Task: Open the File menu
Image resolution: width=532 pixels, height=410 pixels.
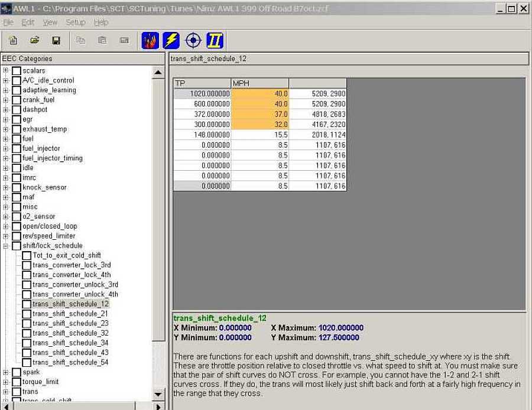Action: pos(8,22)
